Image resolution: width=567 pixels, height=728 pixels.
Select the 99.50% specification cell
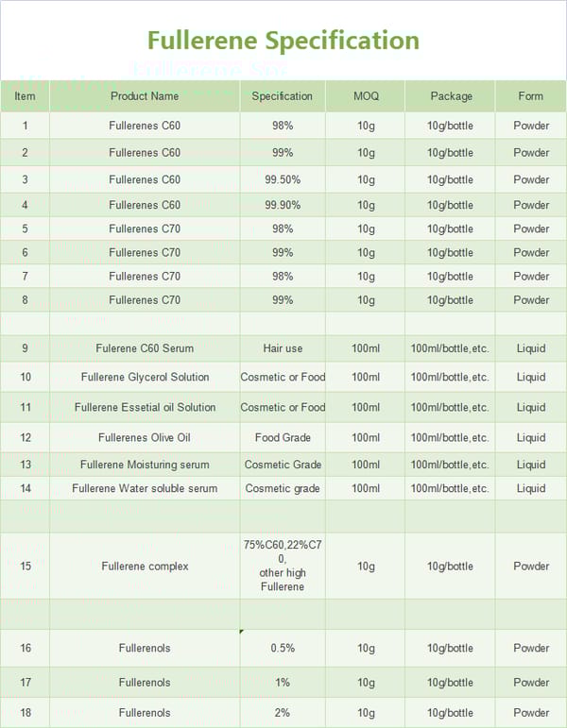282,179
